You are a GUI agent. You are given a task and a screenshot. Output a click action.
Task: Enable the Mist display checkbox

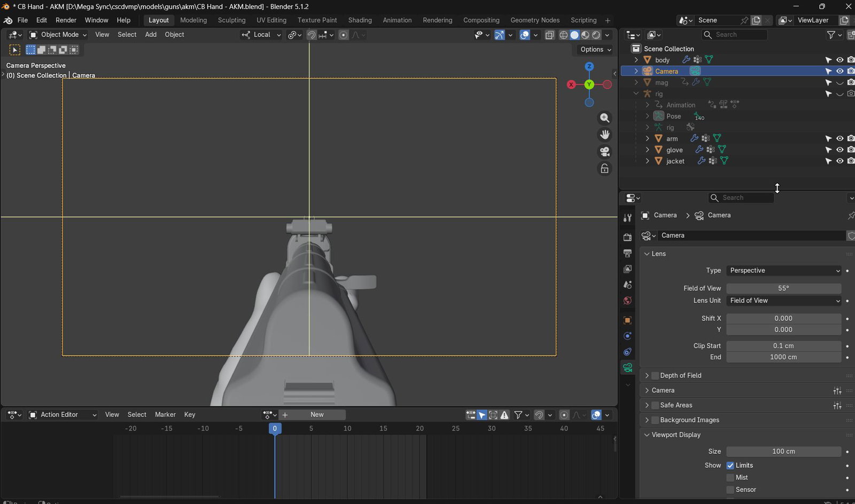click(x=730, y=477)
